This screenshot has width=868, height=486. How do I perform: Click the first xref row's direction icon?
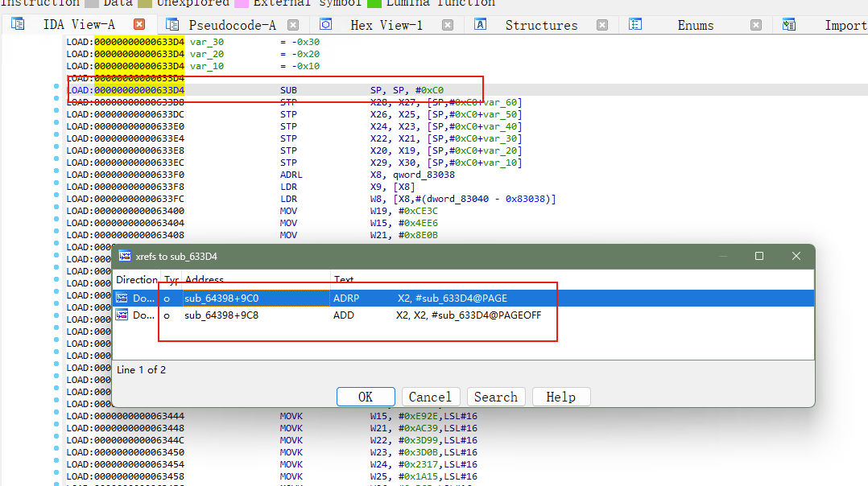[x=122, y=298]
